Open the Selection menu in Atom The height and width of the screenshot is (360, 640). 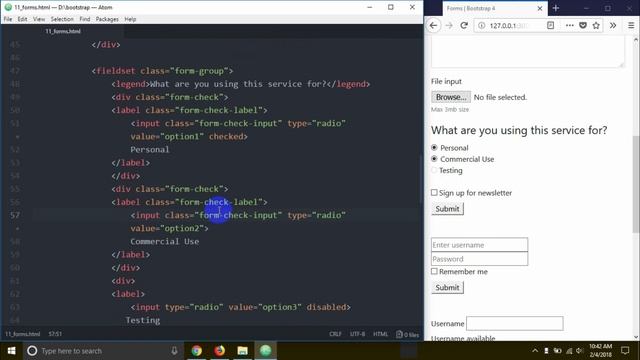point(62,19)
